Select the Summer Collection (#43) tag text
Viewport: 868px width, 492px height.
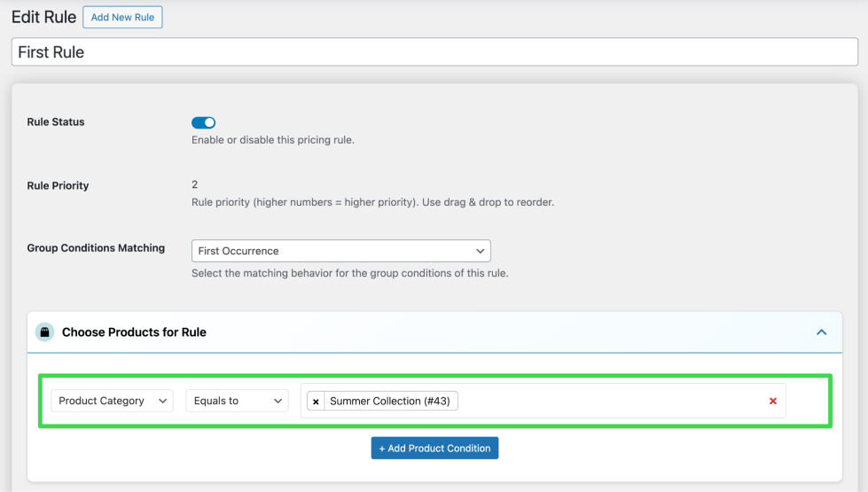390,402
